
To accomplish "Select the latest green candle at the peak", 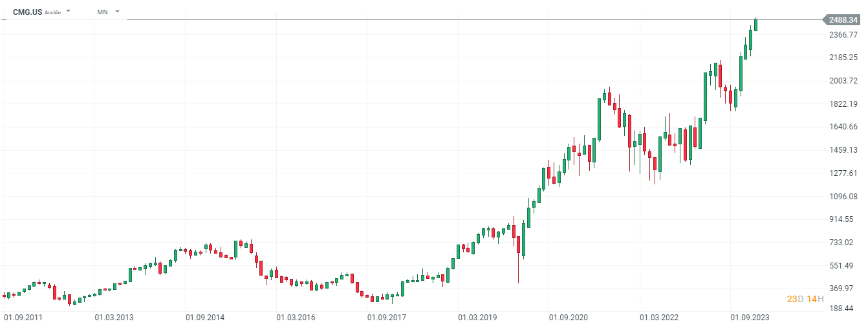I will [x=755, y=25].
